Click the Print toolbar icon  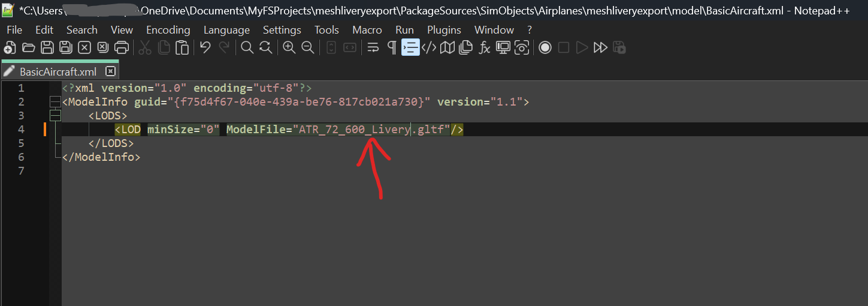click(122, 48)
